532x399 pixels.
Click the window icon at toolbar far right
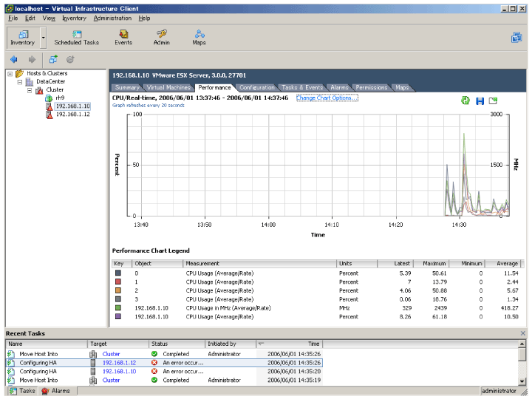(x=516, y=38)
